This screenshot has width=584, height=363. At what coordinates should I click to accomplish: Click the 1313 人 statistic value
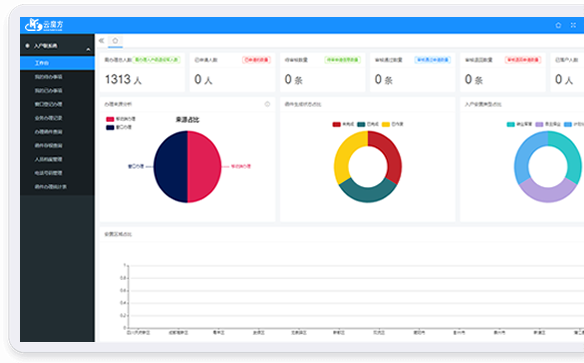tap(123, 79)
